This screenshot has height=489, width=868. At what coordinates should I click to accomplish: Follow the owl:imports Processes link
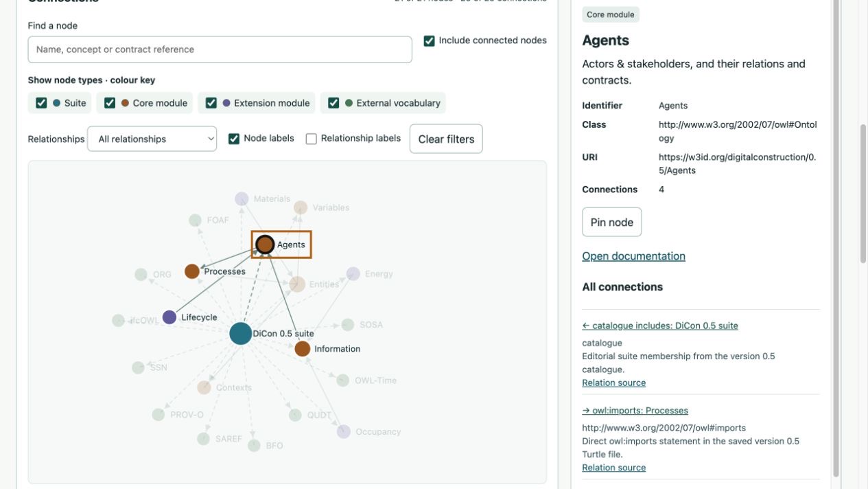[x=635, y=411]
